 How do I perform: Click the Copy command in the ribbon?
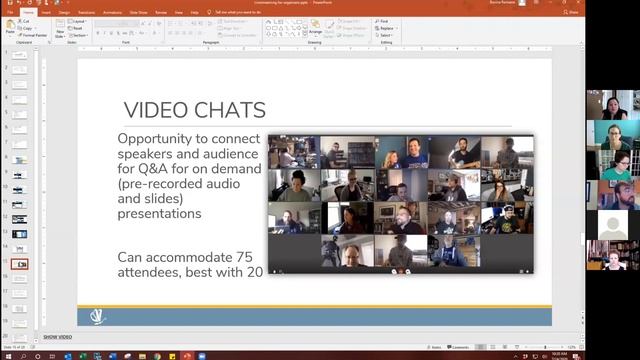coord(25,28)
